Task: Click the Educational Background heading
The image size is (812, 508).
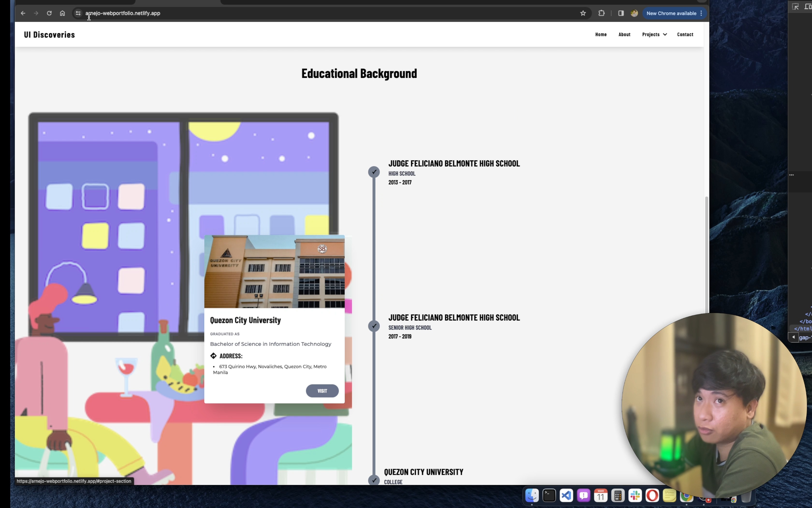Action: click(359, 74)
